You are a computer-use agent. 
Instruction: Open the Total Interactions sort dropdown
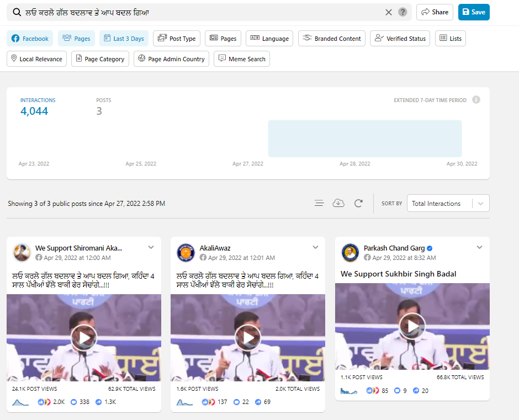pos(448,203)
